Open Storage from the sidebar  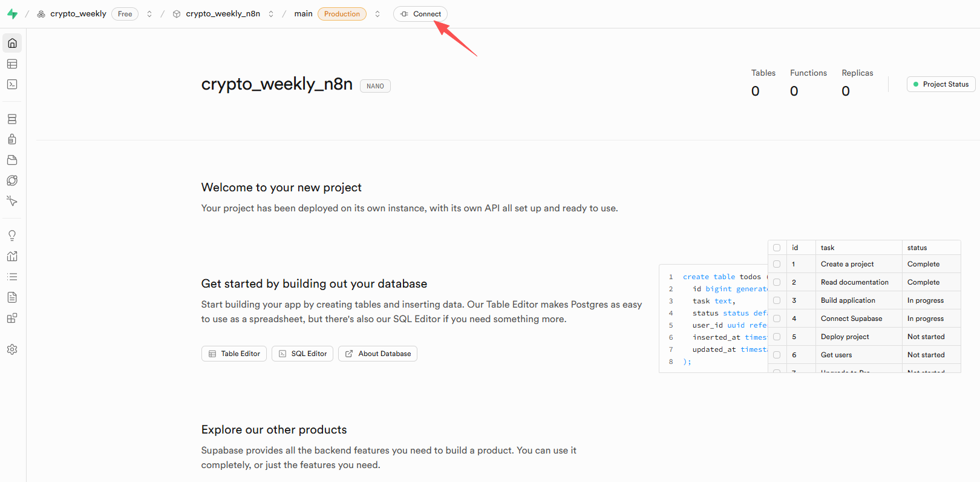(12, 160)
